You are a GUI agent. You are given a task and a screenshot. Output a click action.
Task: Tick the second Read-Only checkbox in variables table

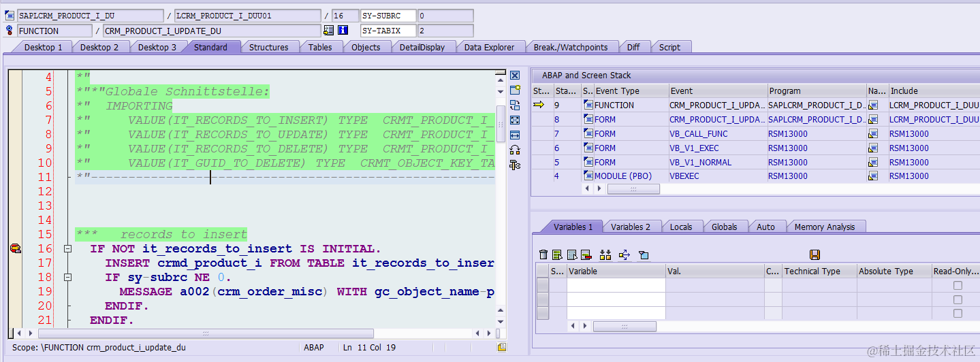(958, 300)
